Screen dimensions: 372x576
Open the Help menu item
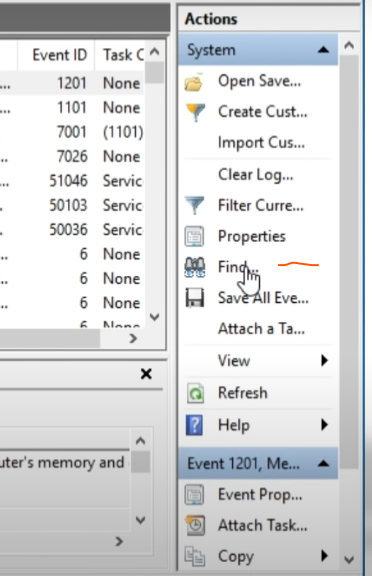(x=234, y=425)
